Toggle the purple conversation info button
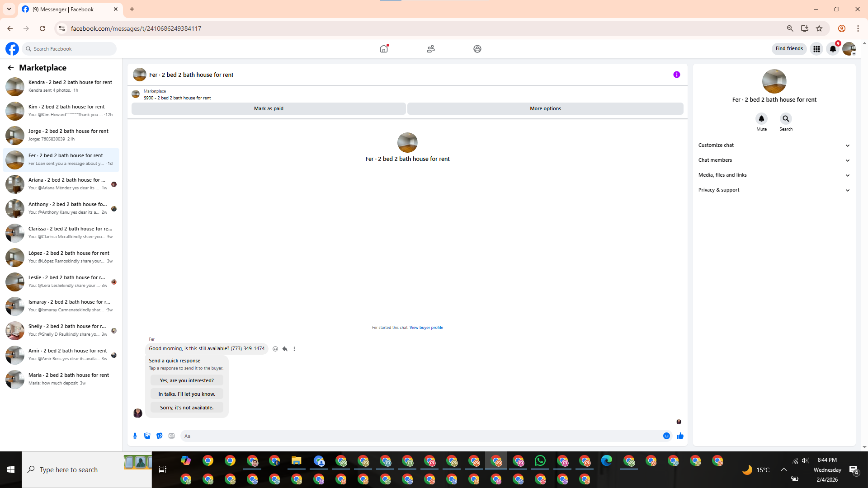The height and width of the screenshot is (488, 868). pos(676,75)
